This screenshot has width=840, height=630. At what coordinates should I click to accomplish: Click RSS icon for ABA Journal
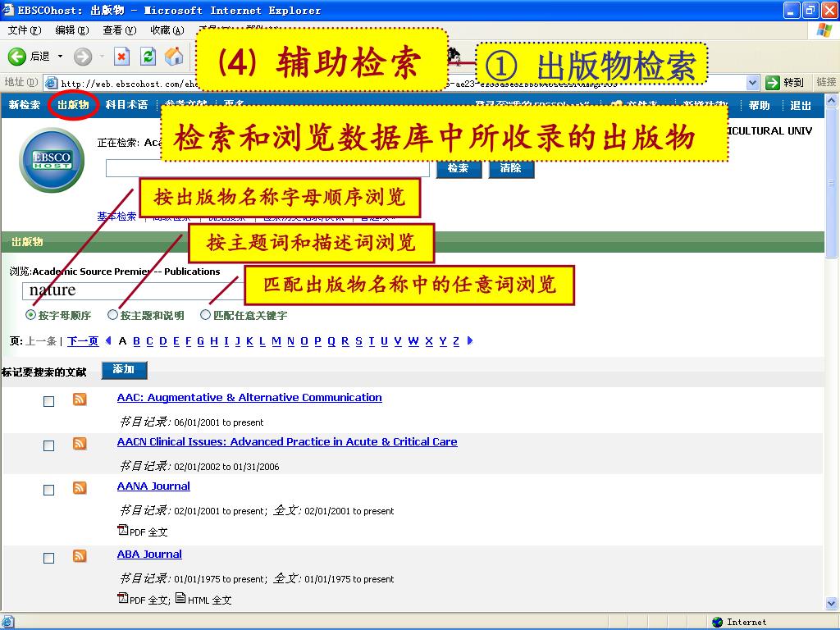point(80,556)
